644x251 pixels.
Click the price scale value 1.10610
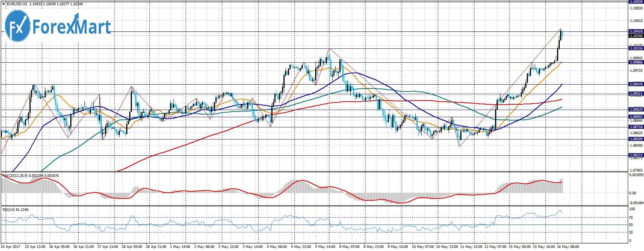click(636, 21)
